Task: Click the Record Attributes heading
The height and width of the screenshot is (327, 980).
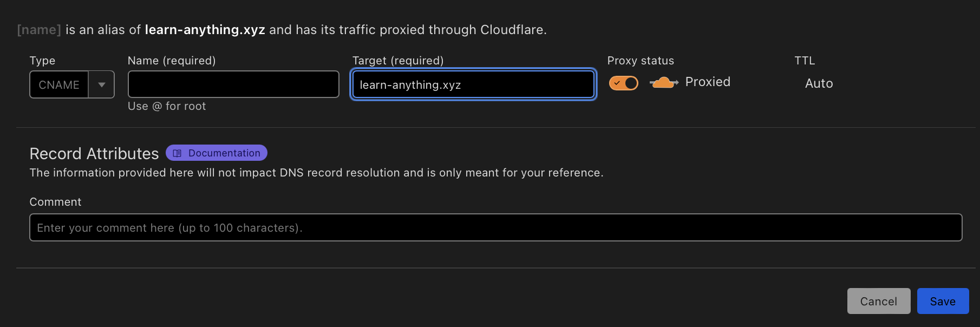Action: point(94,154)
